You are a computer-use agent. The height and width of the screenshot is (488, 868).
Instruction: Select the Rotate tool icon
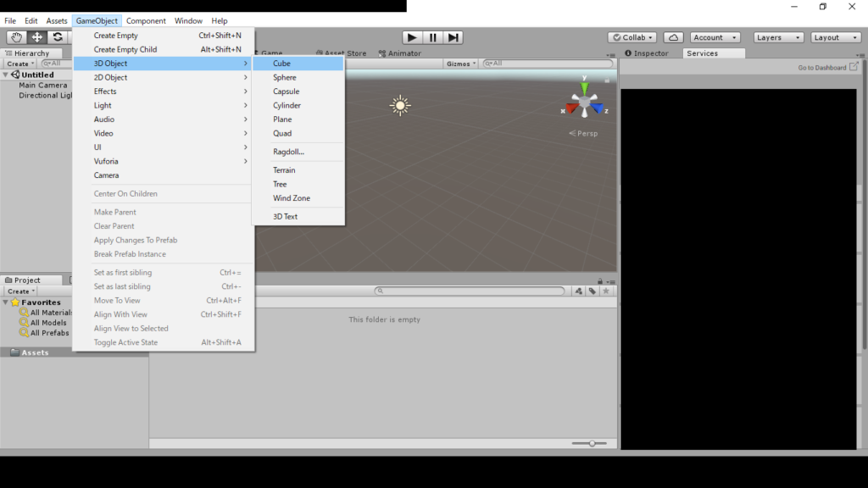click(58, 37)
